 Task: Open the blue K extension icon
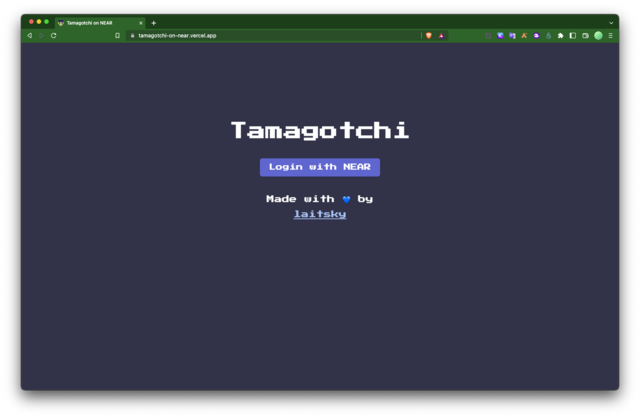pos(500,36)
